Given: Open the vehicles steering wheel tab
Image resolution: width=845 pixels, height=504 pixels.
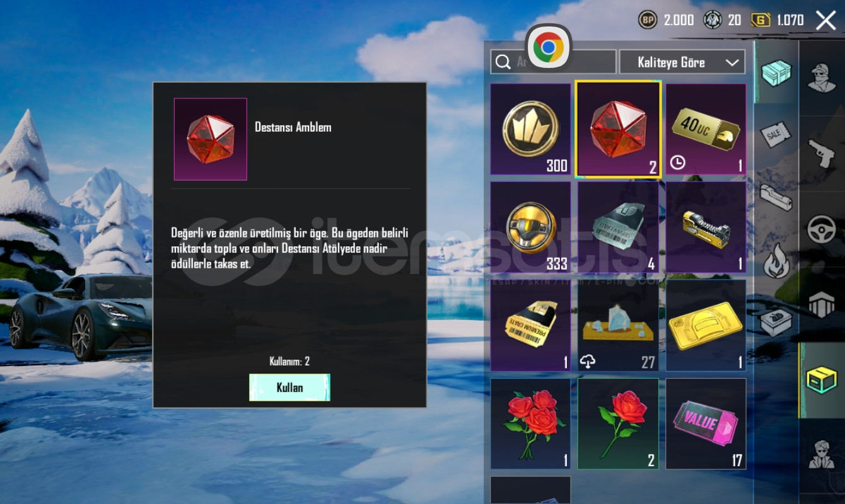Looking at the screenshot, I should point(822,229).
